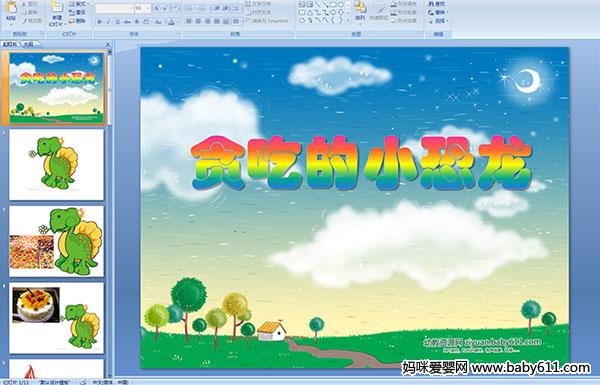This screenshot has height=385, width=600.
Task: Expand the Layout dropdown in slides group
Action: (x=79, y=4)
